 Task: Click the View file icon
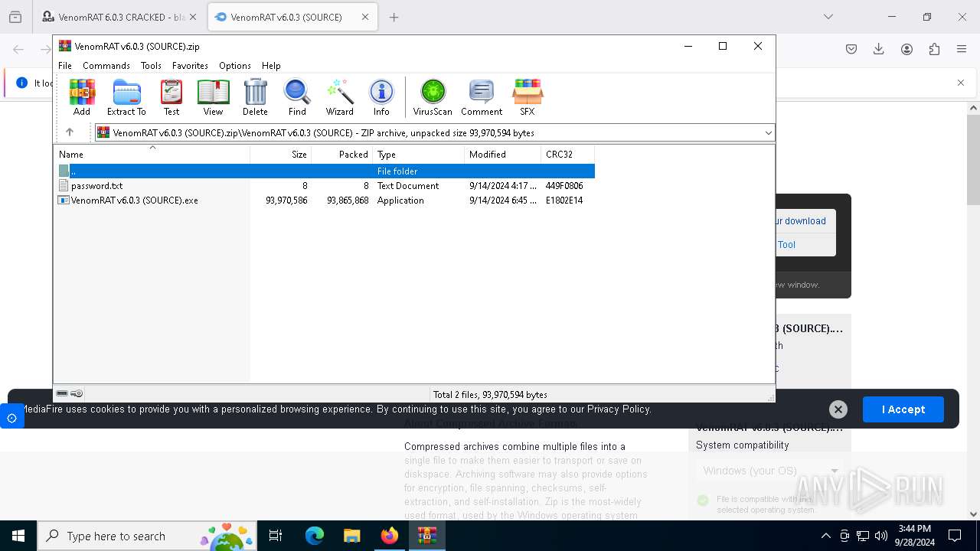pyautogui.click(x=213, y=96)
